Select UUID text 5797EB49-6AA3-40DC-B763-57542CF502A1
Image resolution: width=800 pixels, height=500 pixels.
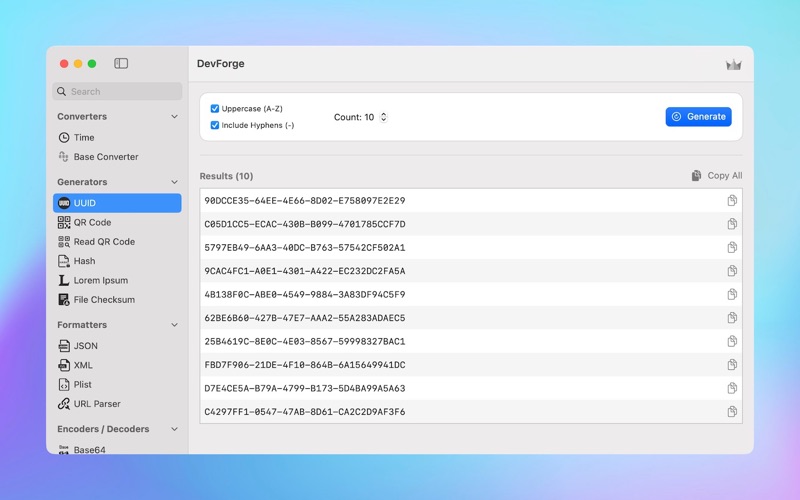305,247
